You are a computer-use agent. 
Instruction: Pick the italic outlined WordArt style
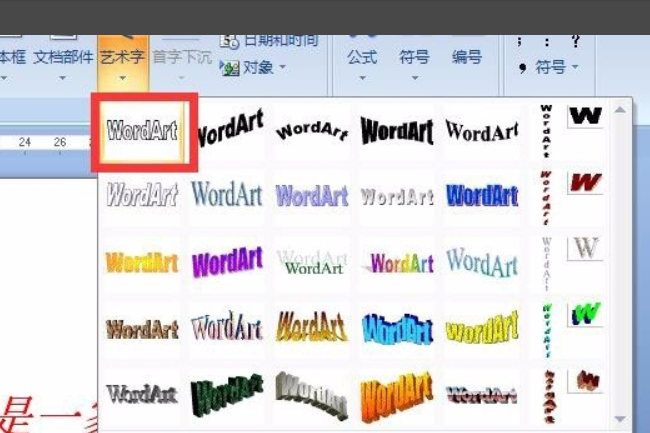[143, 195]
